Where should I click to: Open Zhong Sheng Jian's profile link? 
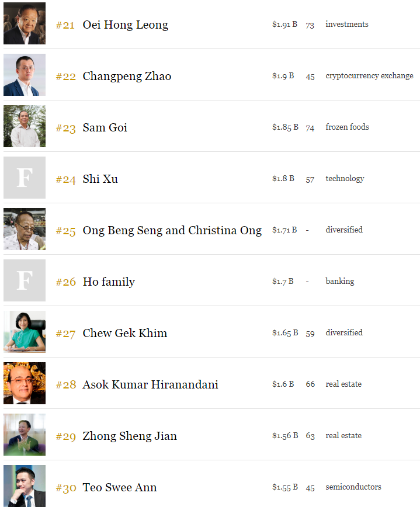tap(130, 436)
